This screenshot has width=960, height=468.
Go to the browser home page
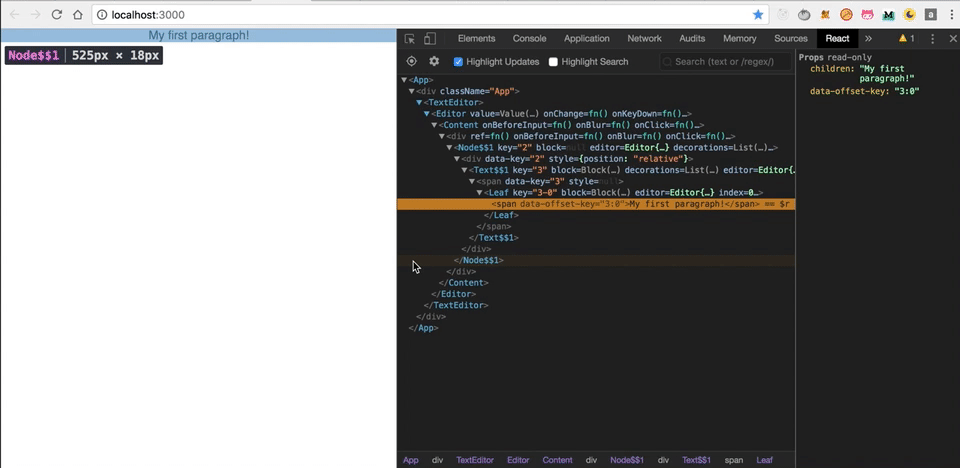(x=77, y=15)
